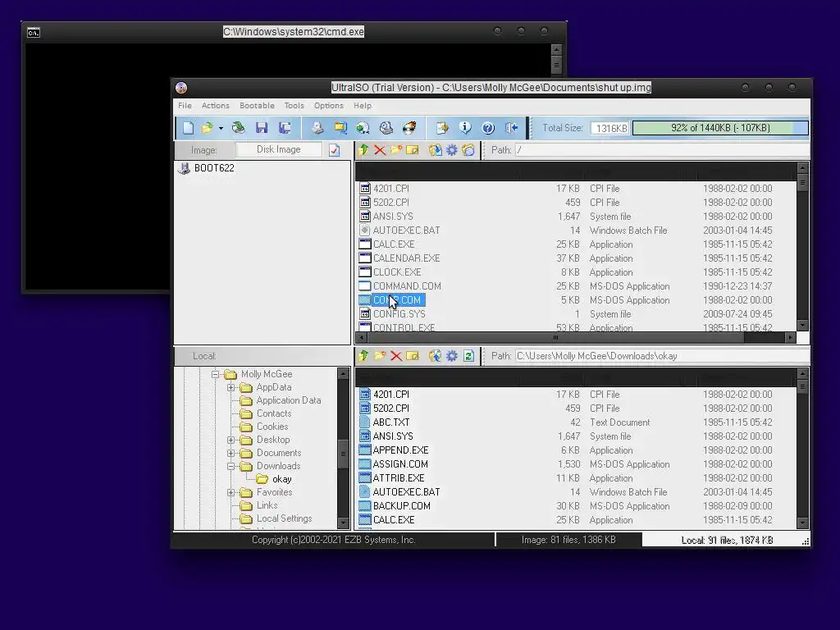The height and width of the screenshot is (630, 840).
Task: Click New Folder icon in local pane toolbar
Action: click(380, 356)
